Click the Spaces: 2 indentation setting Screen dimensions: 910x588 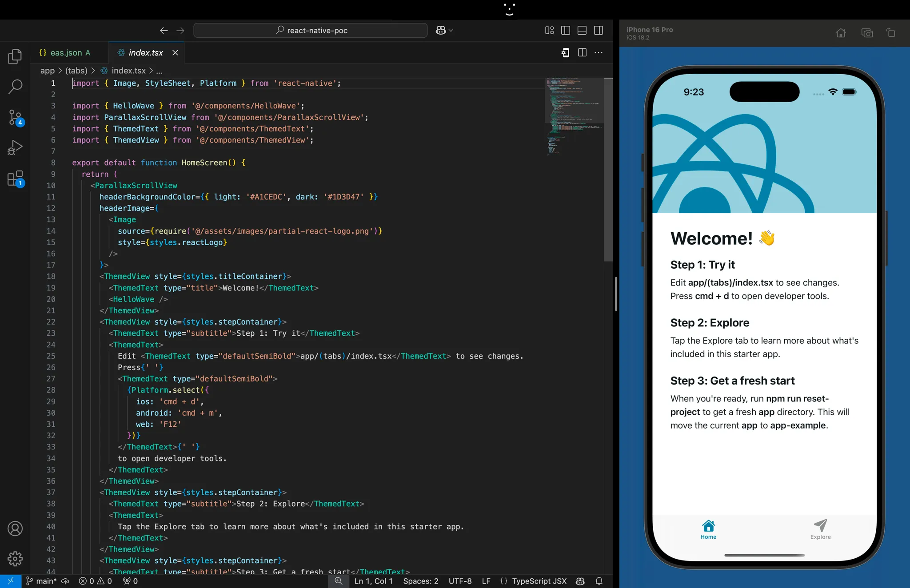click(x=420, y=581)
